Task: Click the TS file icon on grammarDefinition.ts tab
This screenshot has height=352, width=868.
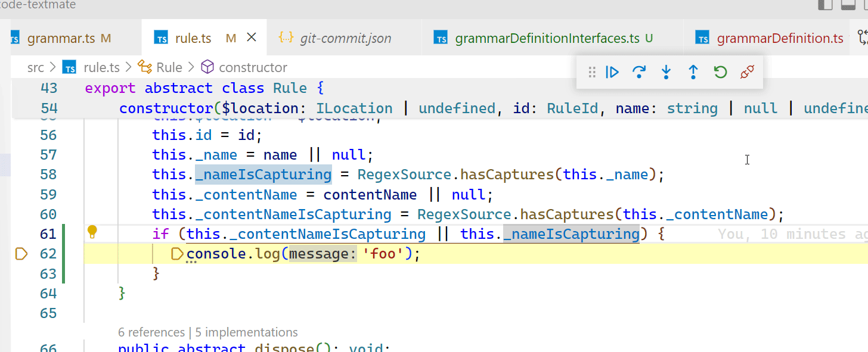Action: point(703,39)
